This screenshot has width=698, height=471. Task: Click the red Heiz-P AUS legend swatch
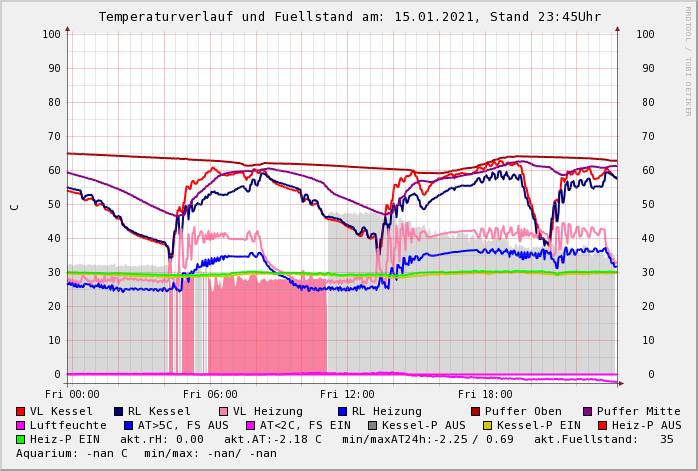point(601,425)
